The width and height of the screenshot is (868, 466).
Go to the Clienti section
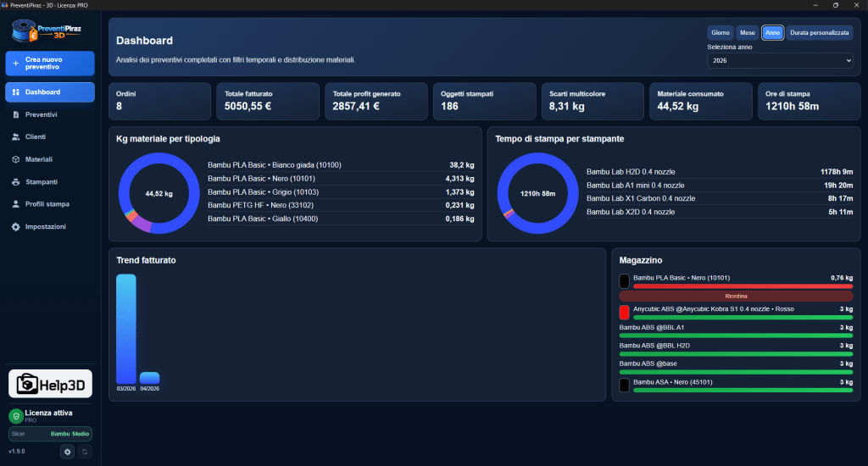[50, 136]
